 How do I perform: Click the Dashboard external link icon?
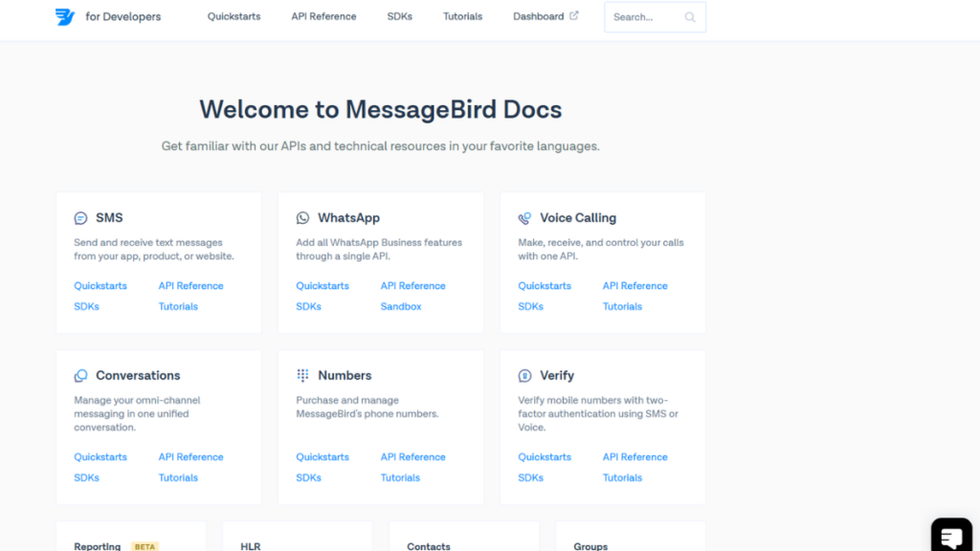pos(575,15)
